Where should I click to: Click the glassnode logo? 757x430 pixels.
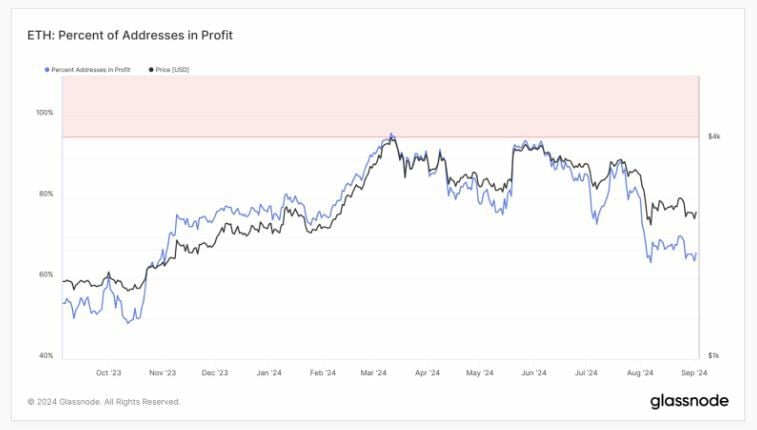tap(689, 401)
